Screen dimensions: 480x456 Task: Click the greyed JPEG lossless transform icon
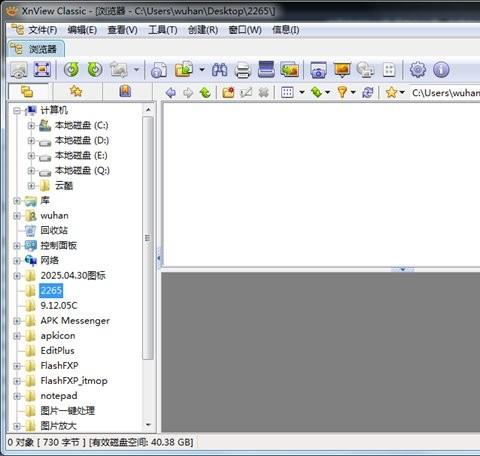pyautogui.click(x=119, y=70)
